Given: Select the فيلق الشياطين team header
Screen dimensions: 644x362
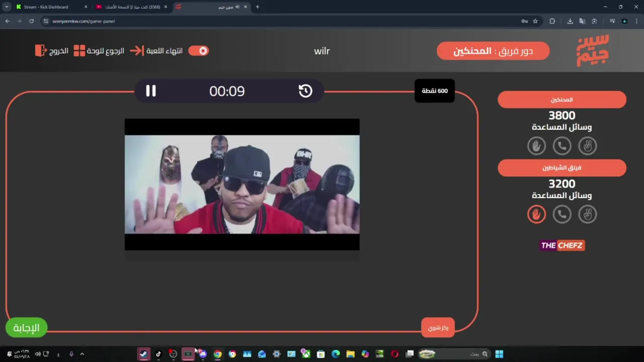Looking at the screenshot, I should [x=562, y=168].
